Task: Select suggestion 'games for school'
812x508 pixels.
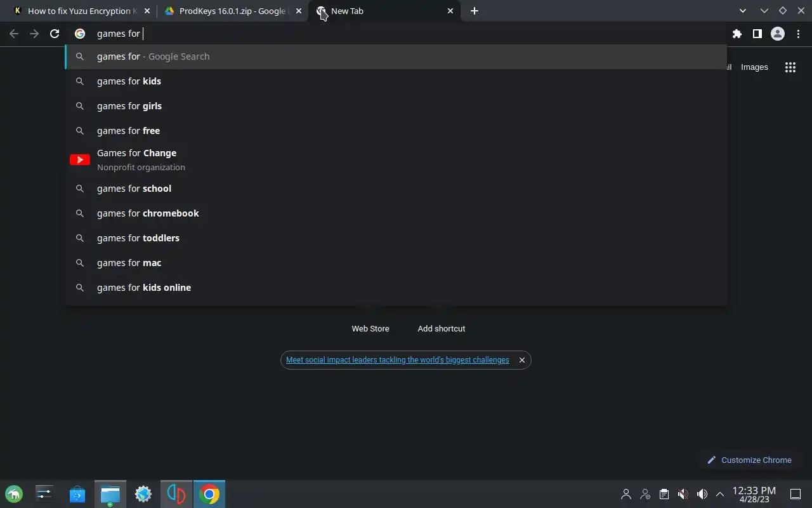Action: tap(396, 189)
